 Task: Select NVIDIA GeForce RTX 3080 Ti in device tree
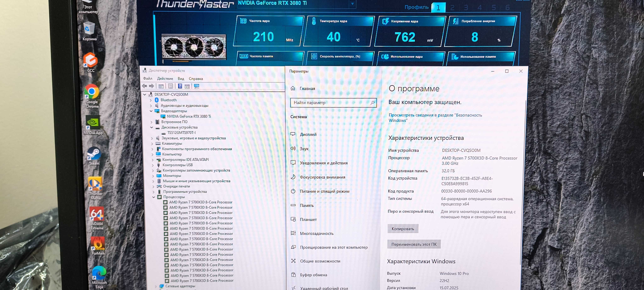point(189,116)
